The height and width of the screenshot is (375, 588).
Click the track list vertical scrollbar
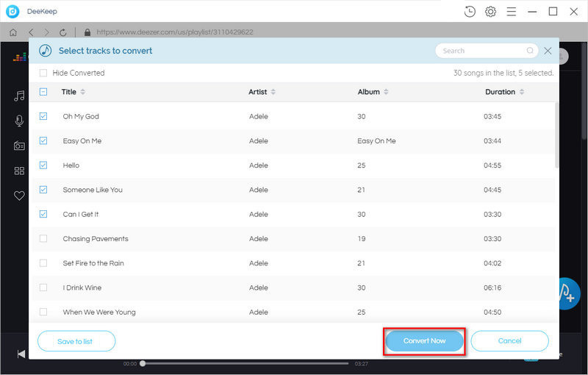[x=556, y=135]
